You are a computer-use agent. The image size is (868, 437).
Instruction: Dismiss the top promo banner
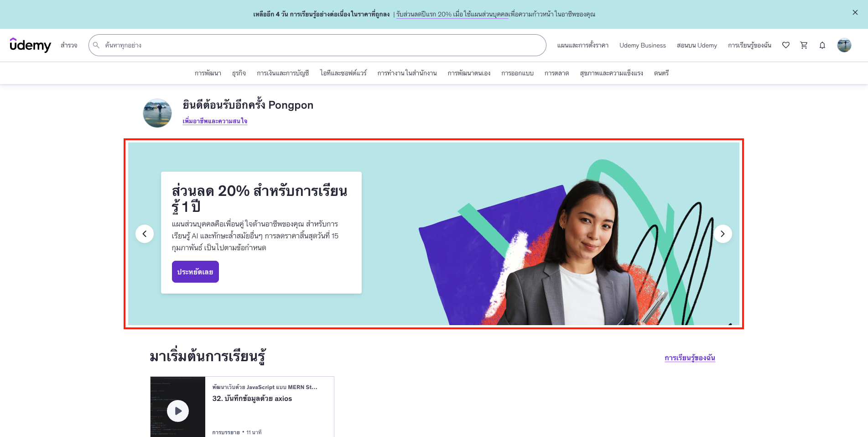click(855, 13)
